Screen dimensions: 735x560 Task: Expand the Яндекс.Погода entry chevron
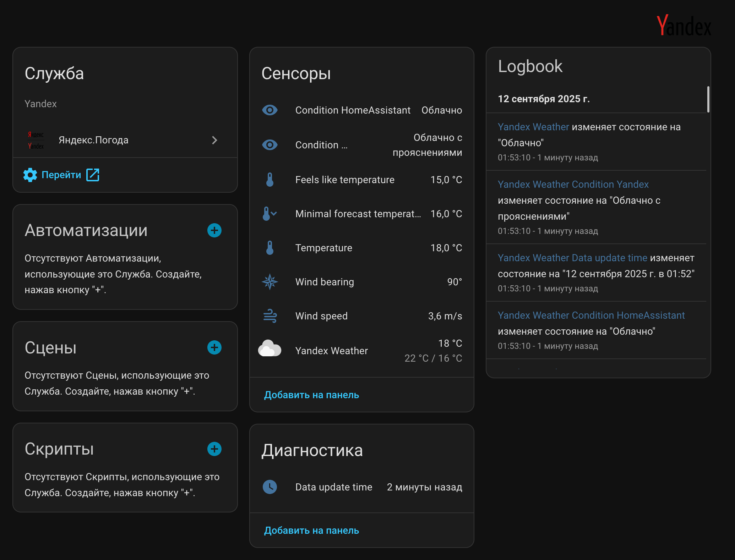click(x=214, y=140)
